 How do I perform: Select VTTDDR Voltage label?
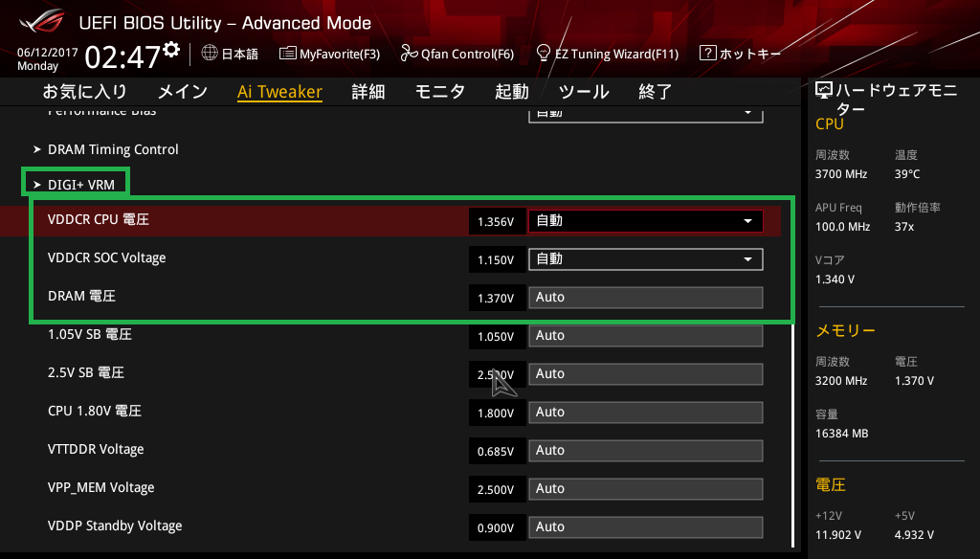(96, 450)
